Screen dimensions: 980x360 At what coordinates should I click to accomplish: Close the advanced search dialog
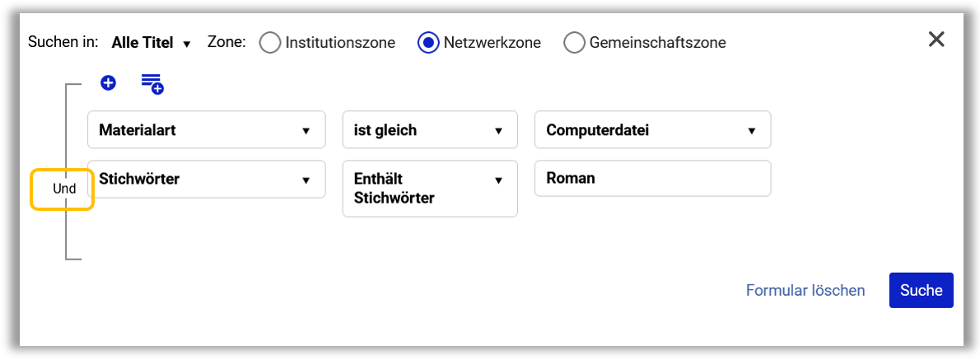click(x=936, y=40)
